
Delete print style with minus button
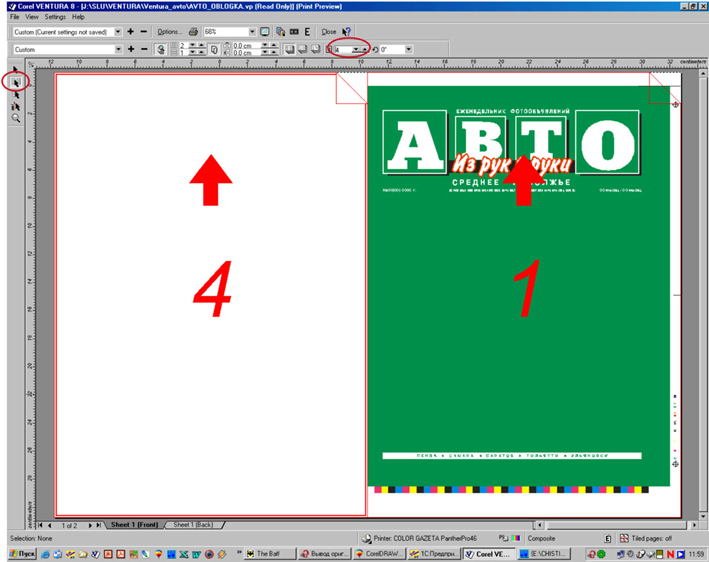point(143,32)
